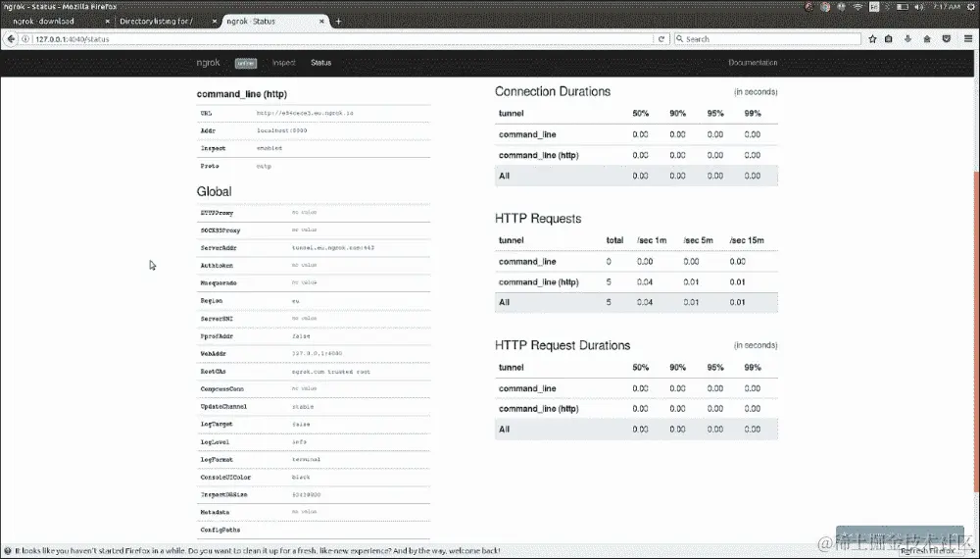
Task: Click the site info icon in address bar
Action: tap(25, 39)
